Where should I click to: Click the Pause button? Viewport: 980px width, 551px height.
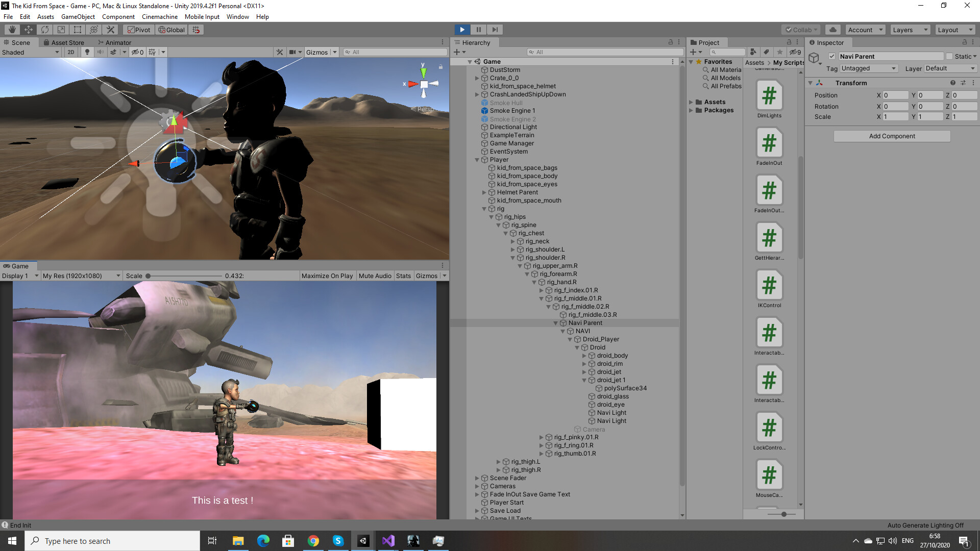coord(478,30)
